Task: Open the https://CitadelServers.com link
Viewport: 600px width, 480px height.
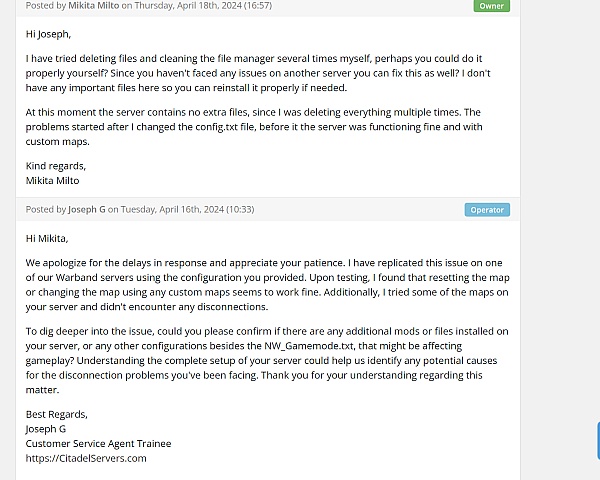Action: pos(86,458)
